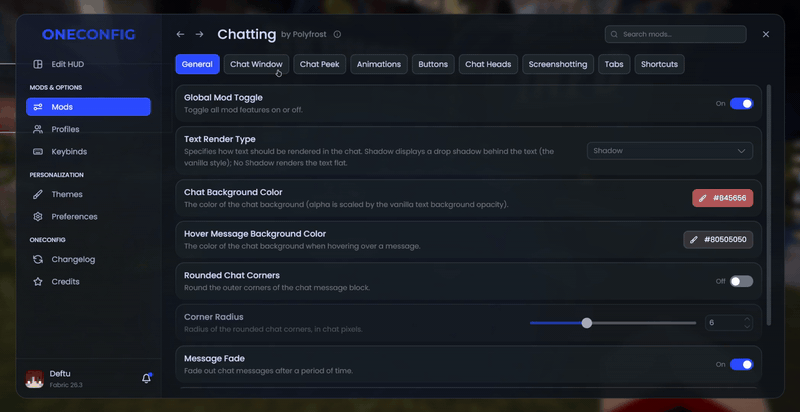Click the Credits star icon
This screenshot has width=800, height=412.
[x=38, y=281]
